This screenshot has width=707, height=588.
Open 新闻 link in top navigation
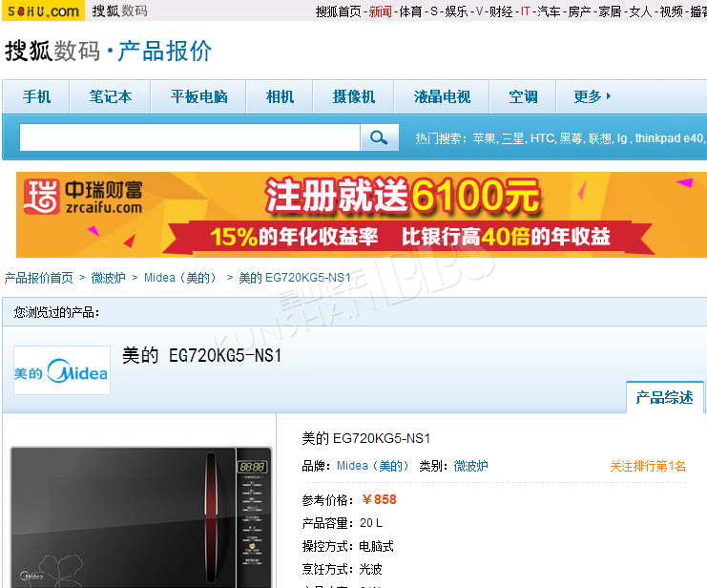click(x=380, y=11)
